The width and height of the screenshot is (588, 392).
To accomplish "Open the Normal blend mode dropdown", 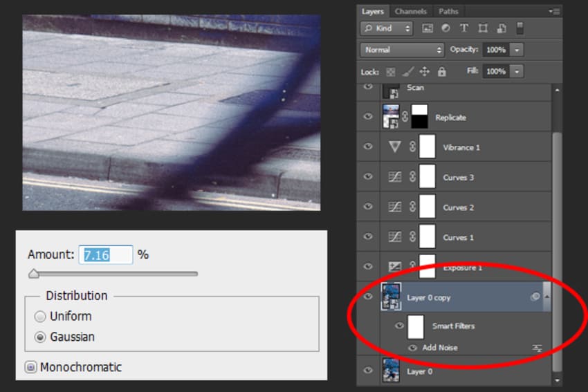I will coord(402,50).
